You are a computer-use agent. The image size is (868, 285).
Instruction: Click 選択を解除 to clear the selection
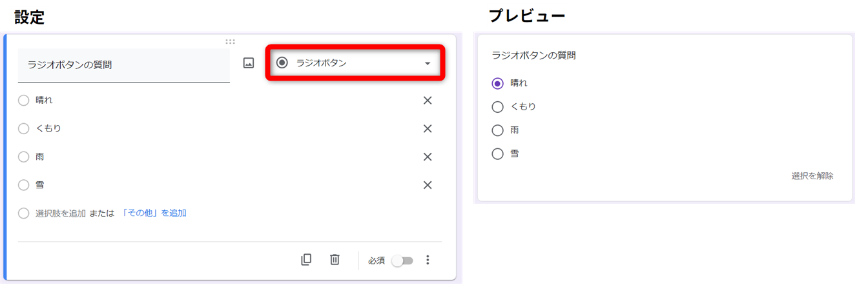click(x=812, y=176)
